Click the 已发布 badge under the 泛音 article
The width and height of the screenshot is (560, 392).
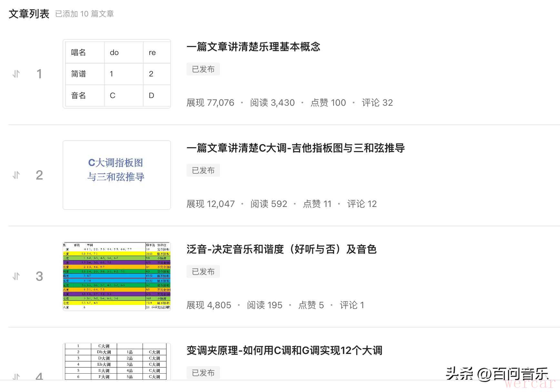(203, 271)
